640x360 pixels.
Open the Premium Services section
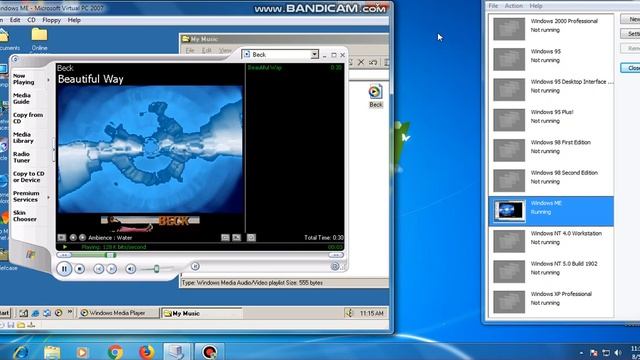(26, 196)
